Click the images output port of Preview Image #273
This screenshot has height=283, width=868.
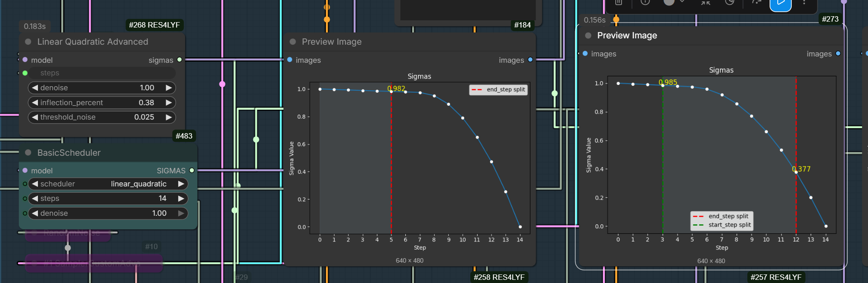coord(838,53)
